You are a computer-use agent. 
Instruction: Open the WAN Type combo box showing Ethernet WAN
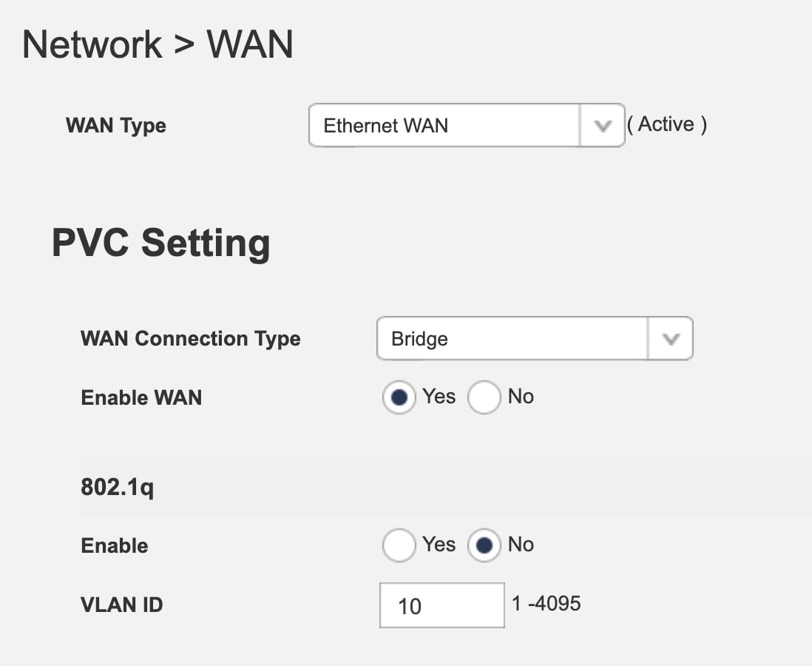point(444,125)
